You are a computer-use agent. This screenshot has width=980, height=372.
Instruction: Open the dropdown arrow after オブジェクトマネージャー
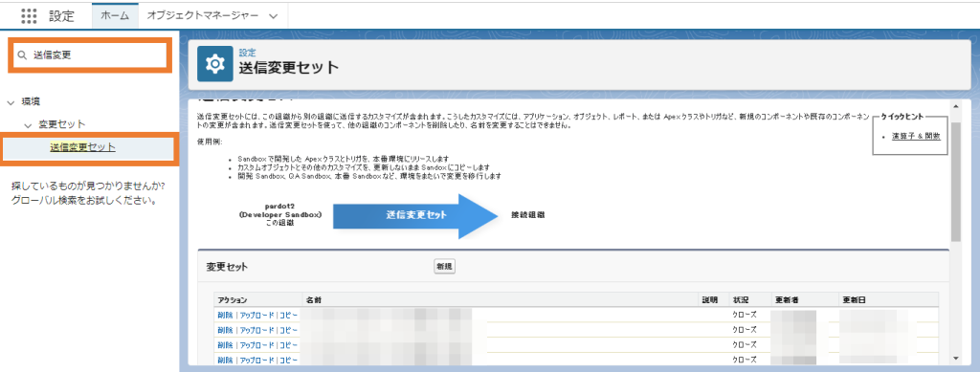(273, 16)
